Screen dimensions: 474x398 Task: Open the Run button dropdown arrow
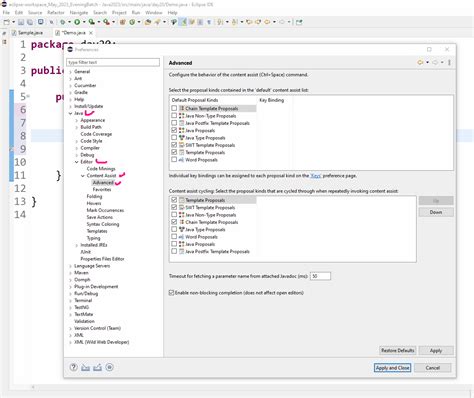click(84, 22)
